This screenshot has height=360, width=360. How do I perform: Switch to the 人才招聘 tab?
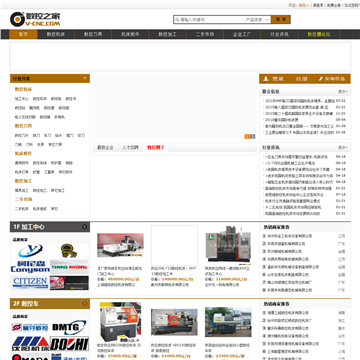pyautogui.click(x=130, y=147)
